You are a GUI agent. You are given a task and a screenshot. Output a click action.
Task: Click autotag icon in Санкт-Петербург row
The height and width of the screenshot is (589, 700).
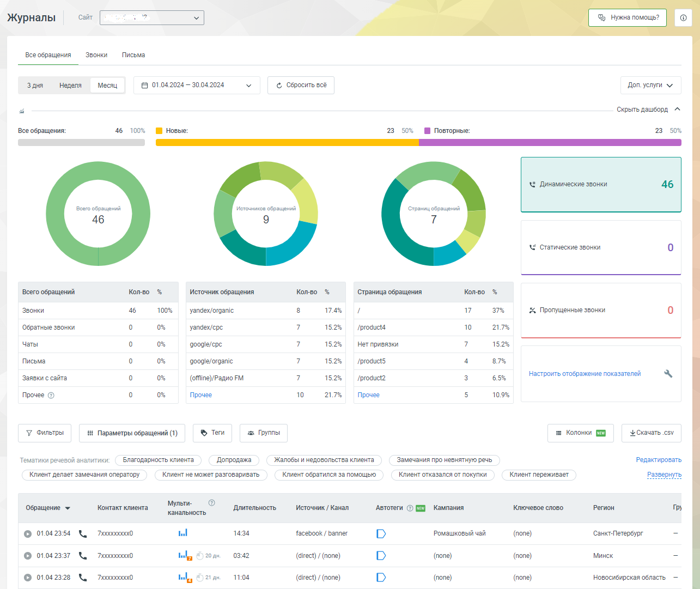[381, 533]
